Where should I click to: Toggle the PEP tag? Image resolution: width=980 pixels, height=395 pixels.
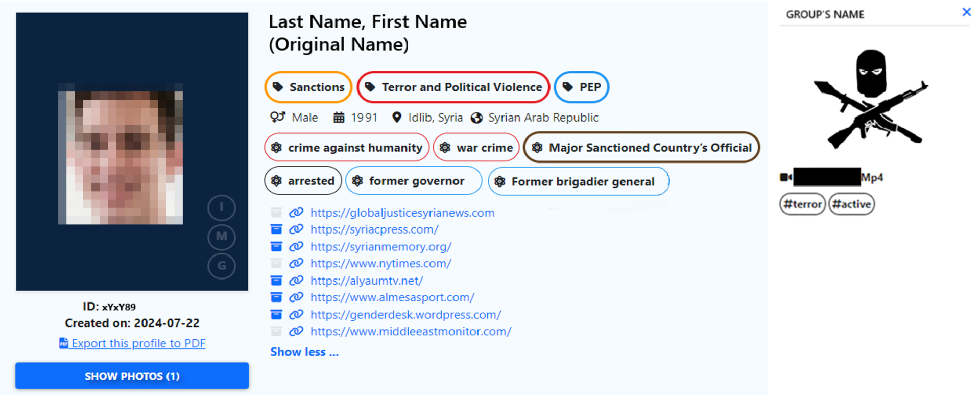tap(582, 87)
